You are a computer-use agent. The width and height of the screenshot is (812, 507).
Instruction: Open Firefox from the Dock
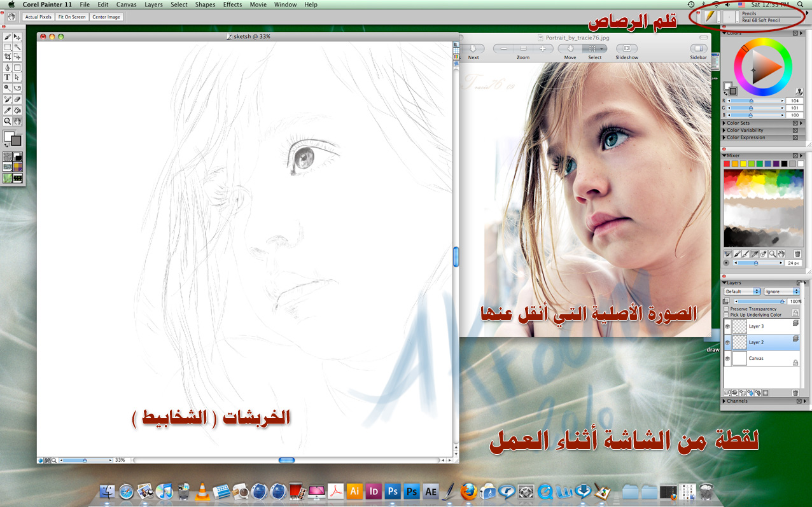469,491
